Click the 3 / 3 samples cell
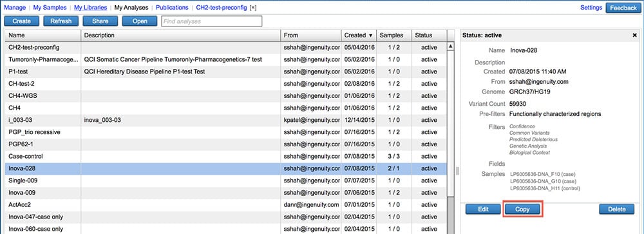 tap(393, 156)
